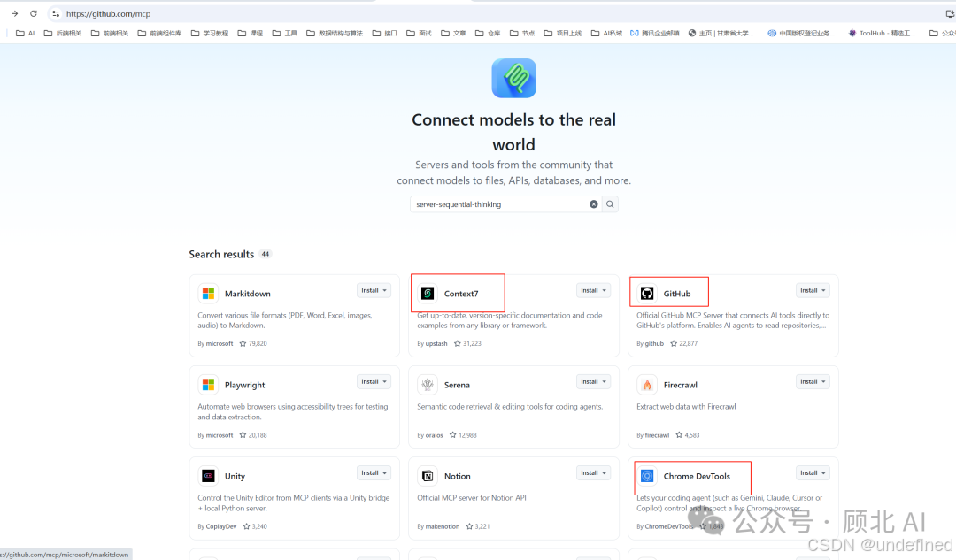Click the star icon on Context7 card

[x=458, y=343]
